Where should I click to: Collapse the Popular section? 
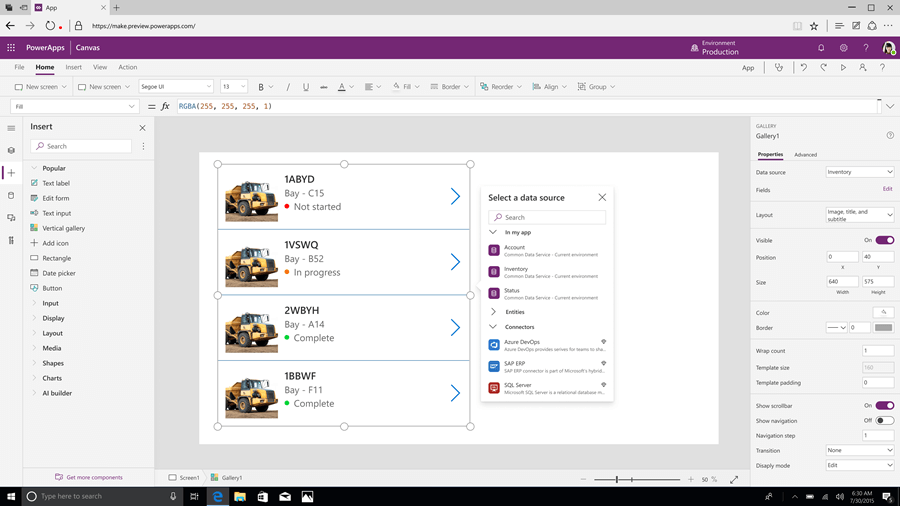coord(34,168)
